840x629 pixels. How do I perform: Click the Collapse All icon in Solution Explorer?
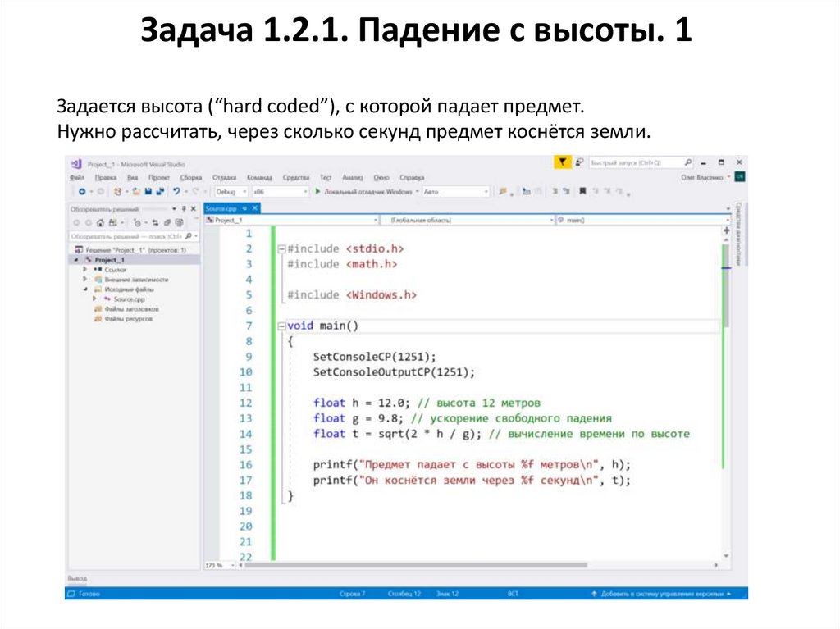[167, 222]
